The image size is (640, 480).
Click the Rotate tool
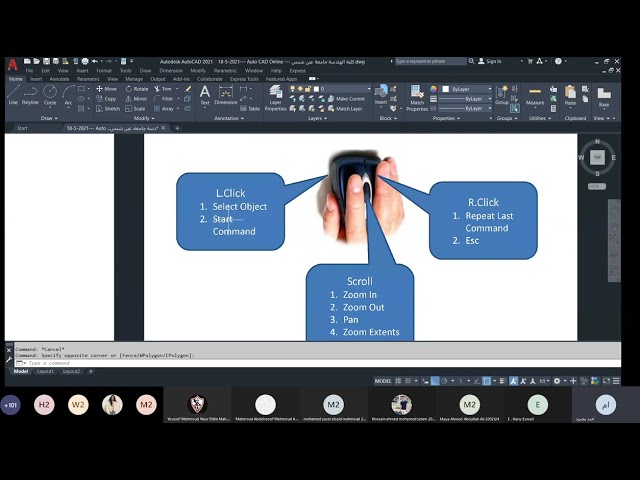(137, 89)
